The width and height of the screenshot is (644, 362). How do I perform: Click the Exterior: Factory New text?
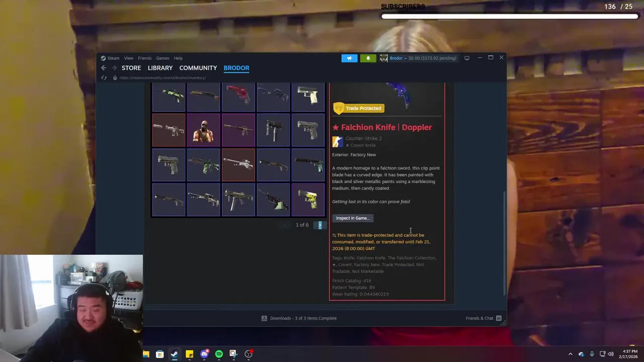[x=354, y=155]
